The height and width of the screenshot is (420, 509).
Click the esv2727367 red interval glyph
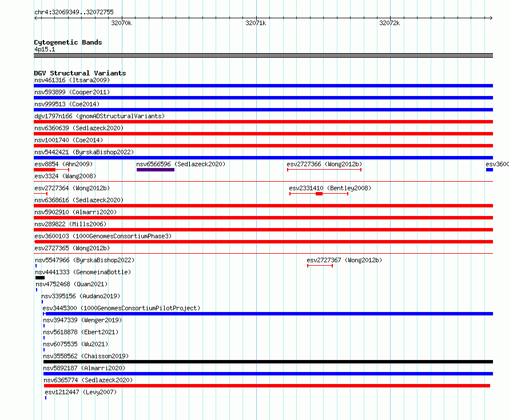tap(320, 266)
